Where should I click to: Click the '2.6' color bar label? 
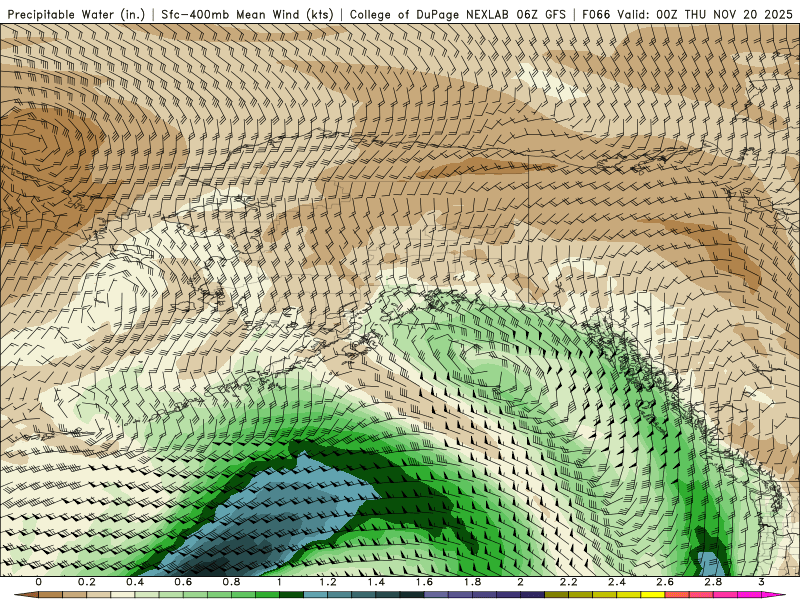pyautogui.click(x=665, y=582)
